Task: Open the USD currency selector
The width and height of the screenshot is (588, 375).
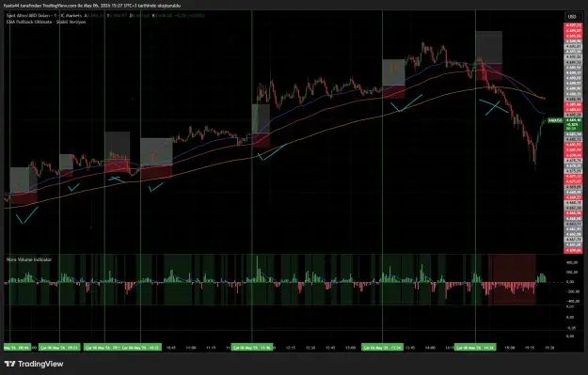Action: [572, 17]
